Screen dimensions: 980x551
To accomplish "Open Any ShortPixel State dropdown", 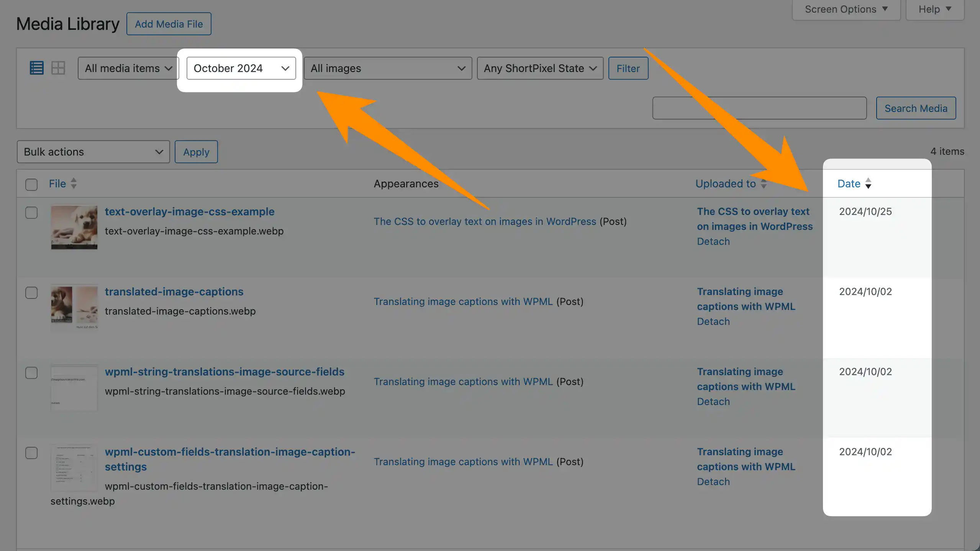I will point(540,68).
